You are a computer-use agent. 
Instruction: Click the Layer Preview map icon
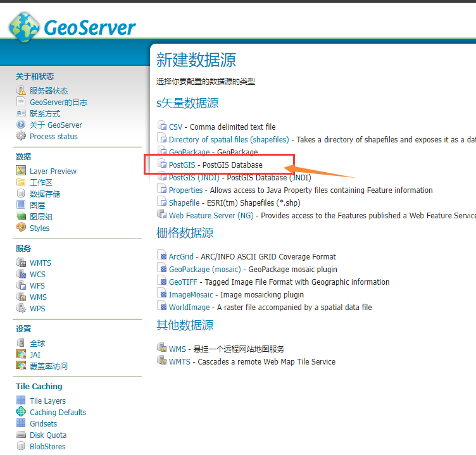click(21, 171)
